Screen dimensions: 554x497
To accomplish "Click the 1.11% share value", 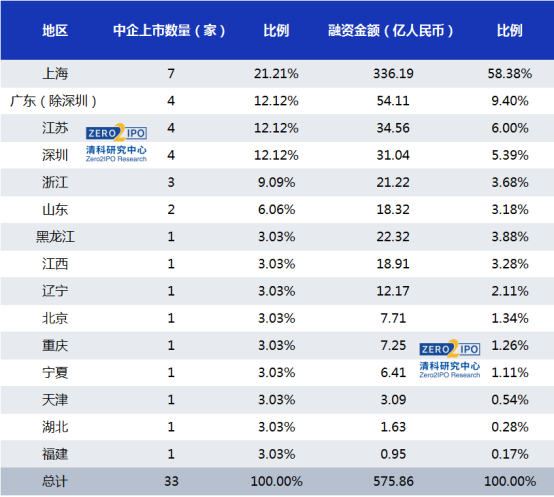I will [510, 373].
